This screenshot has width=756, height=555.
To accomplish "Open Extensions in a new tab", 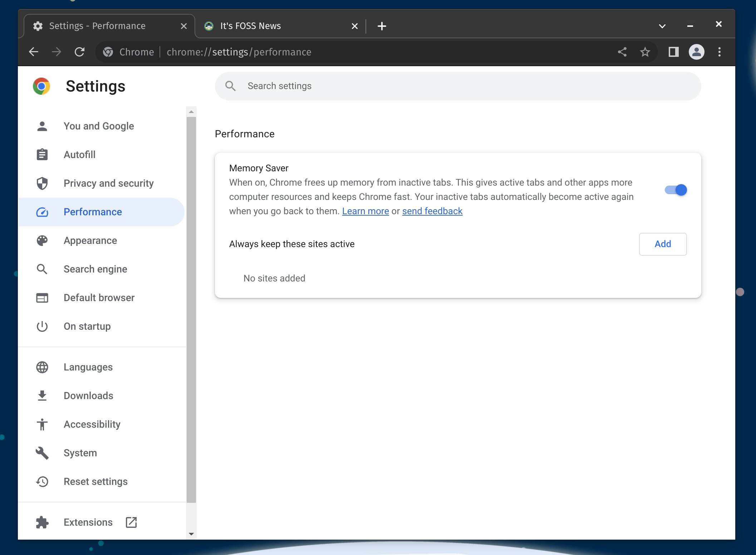I will coord(131,522).
